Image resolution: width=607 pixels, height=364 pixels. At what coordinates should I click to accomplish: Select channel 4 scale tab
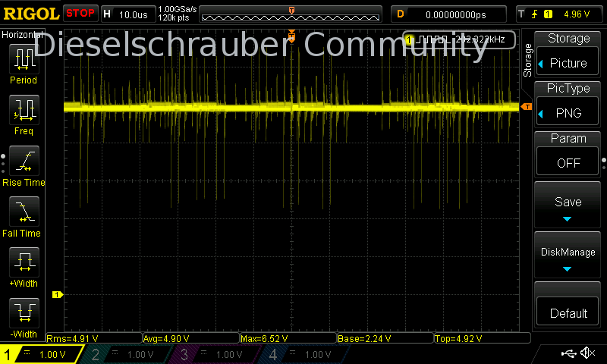[x=304, y=354]
